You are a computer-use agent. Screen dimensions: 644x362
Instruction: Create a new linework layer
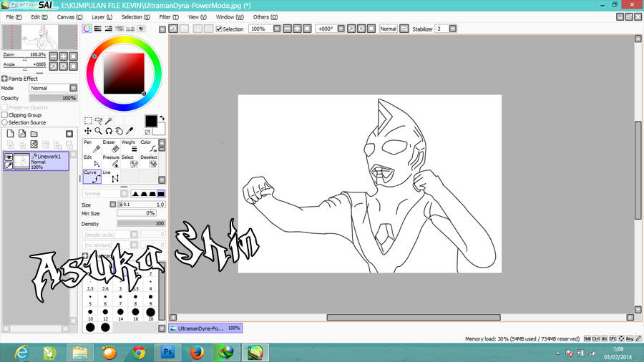coord(22,134)
